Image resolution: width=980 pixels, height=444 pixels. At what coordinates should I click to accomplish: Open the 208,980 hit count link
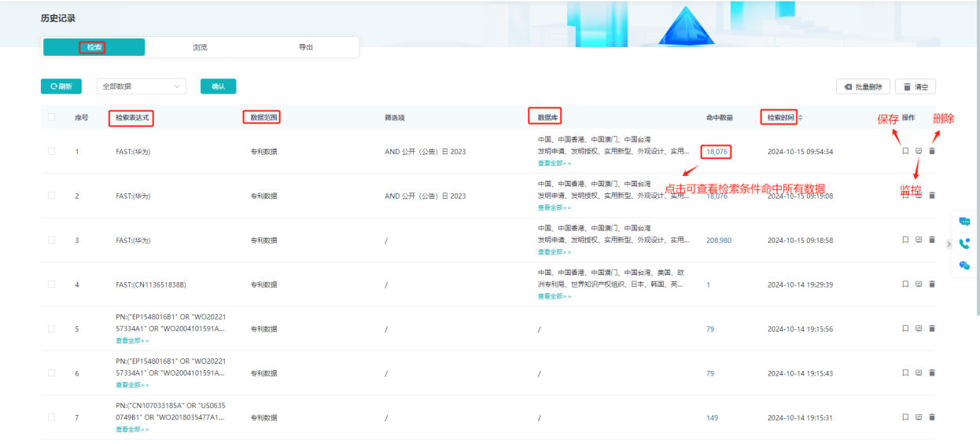(x=719, y=240)
